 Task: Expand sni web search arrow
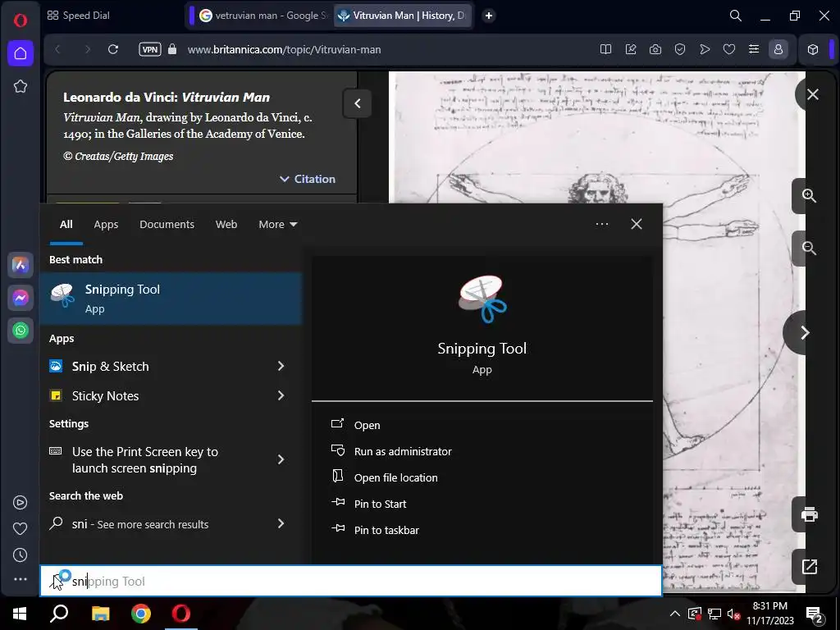click(281, 523)
